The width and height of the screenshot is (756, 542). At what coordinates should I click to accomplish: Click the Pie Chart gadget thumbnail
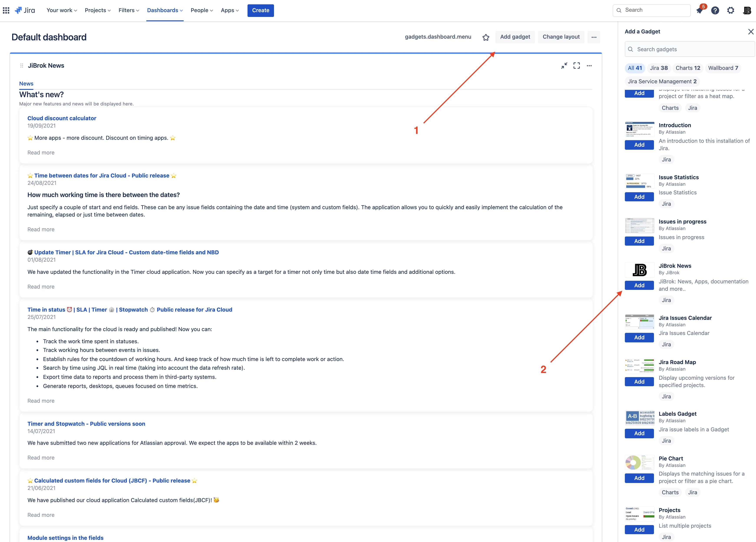tap(639, 462)
